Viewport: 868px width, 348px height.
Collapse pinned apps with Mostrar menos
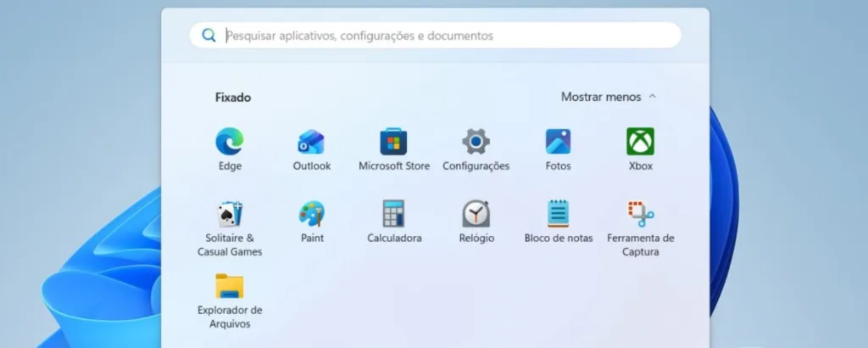609,97
